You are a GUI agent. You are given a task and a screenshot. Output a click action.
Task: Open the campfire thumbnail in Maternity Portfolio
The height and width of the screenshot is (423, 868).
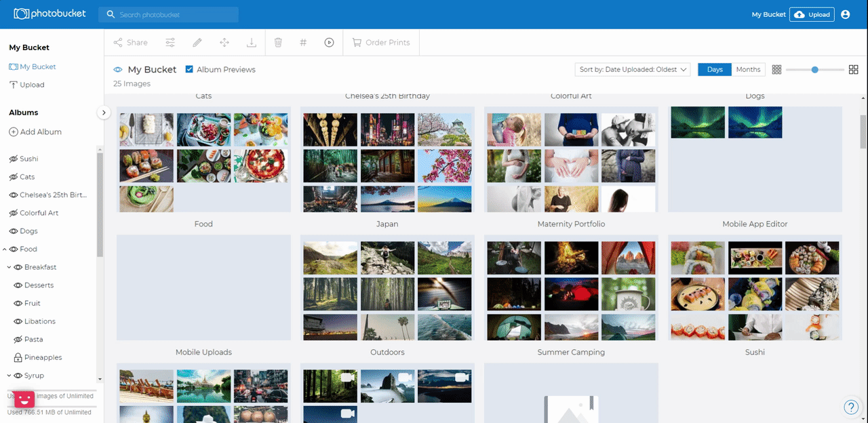[571, 258]
